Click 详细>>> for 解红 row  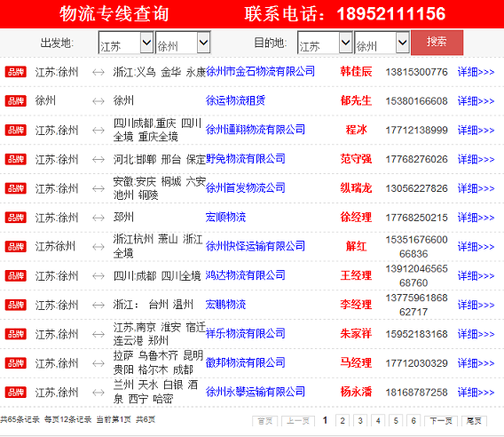click(x=476, y=247)
